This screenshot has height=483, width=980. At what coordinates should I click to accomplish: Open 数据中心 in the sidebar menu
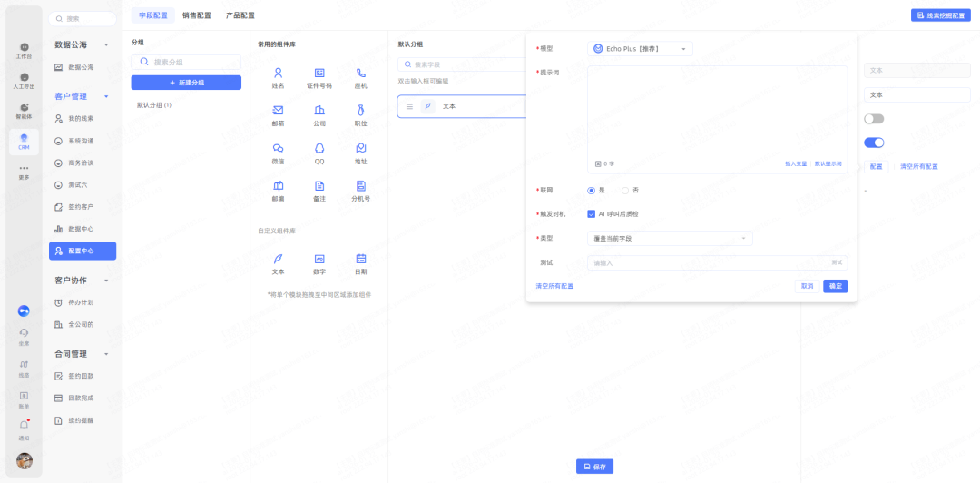pyautogui.click(x=81, y=229)
